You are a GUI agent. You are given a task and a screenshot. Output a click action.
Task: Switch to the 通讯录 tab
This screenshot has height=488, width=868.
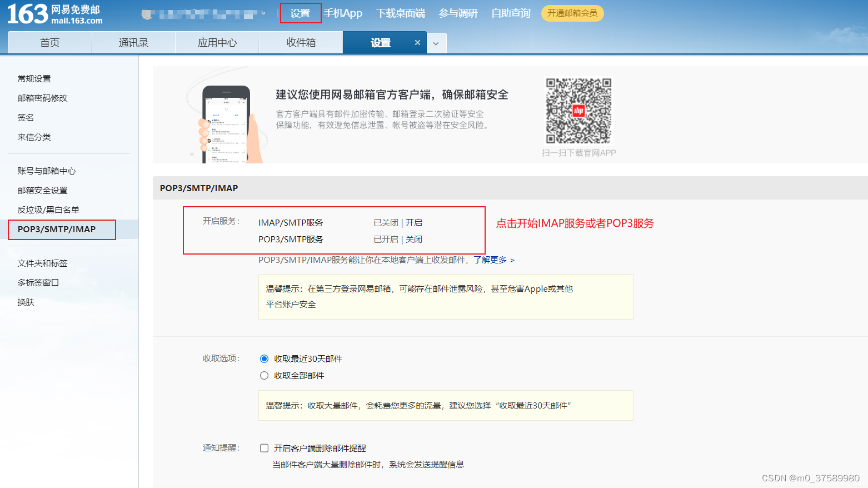click(133, 42)
